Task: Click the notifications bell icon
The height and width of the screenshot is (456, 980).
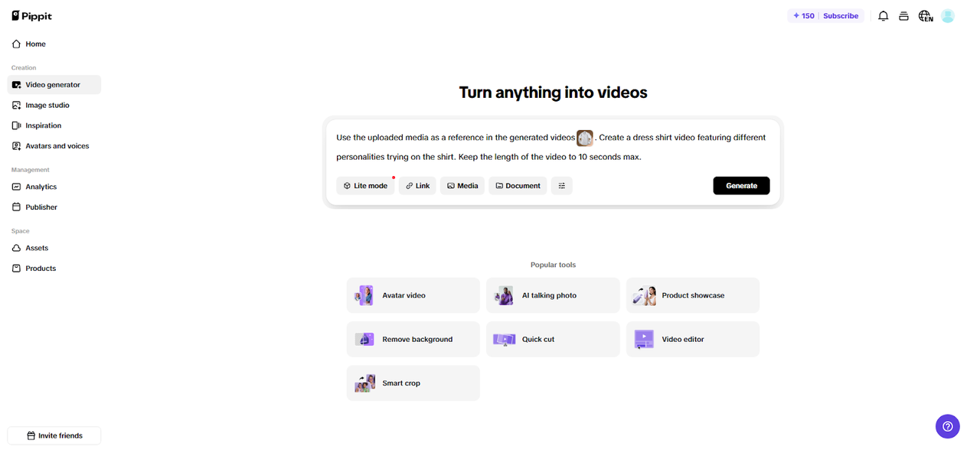Action: [883, 16]
